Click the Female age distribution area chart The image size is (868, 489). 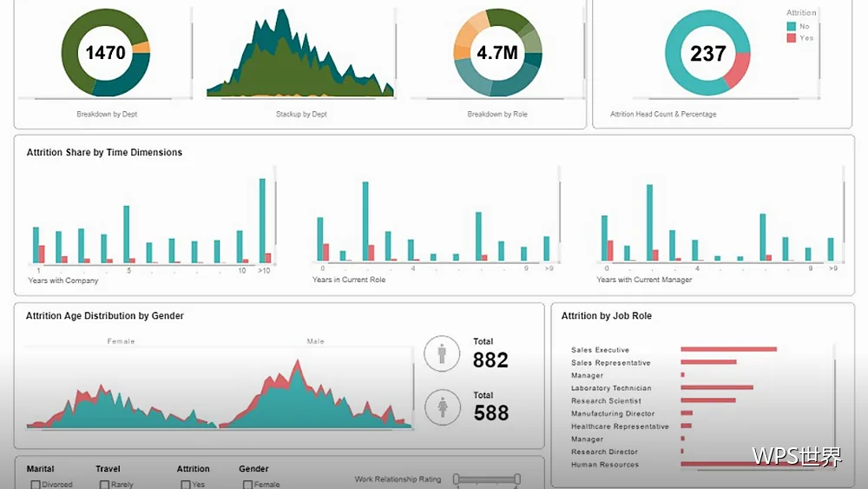pos(122,406)
